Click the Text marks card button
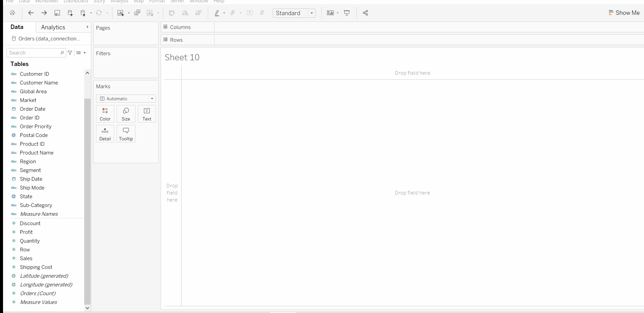 (147, 114)
